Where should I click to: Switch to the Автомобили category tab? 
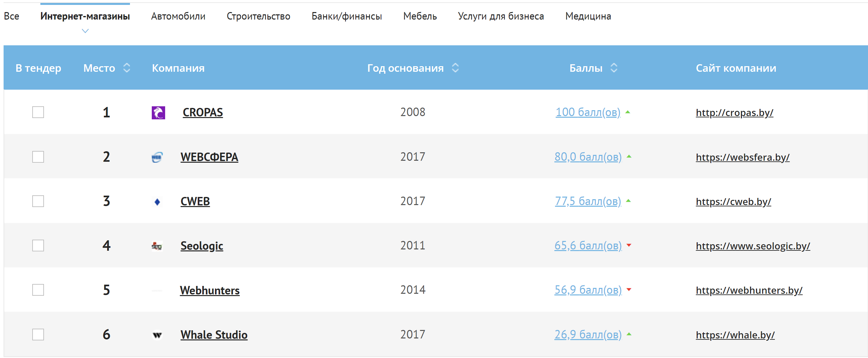click(x=178, y=16)
